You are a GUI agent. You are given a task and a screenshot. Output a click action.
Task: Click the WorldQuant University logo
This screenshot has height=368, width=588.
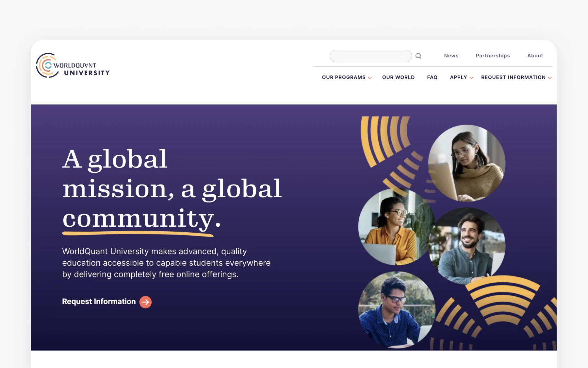73,65
